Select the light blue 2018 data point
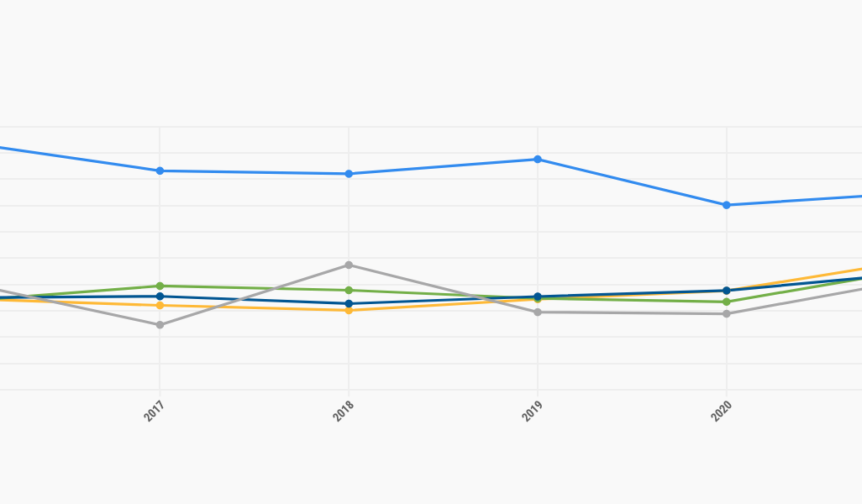862x504 pixels. [x=349, y=174]
